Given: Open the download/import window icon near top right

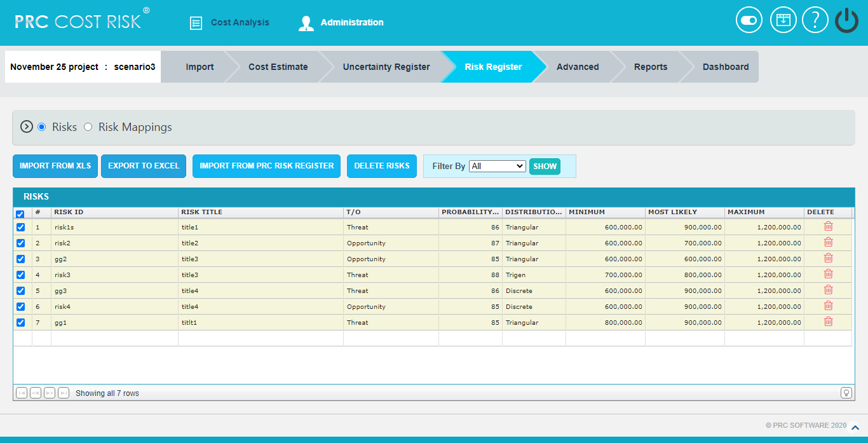Looking at the screenshot, I should [783, 20].
